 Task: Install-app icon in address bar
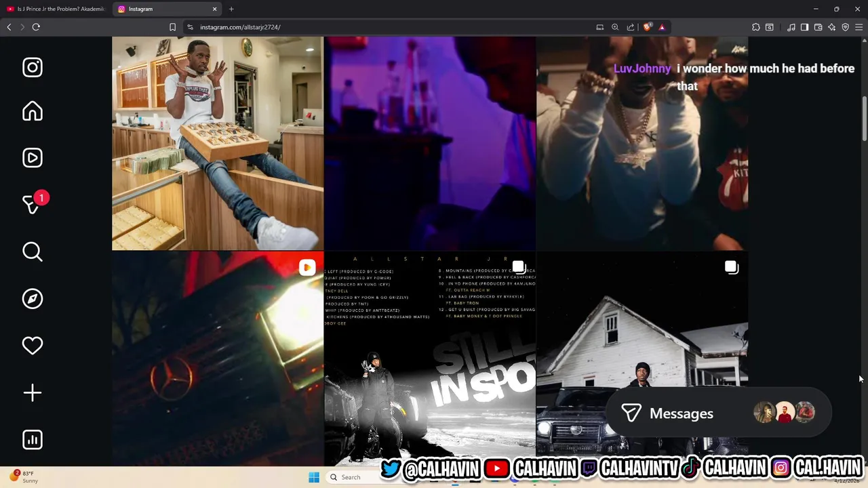[x=600, y=27]
